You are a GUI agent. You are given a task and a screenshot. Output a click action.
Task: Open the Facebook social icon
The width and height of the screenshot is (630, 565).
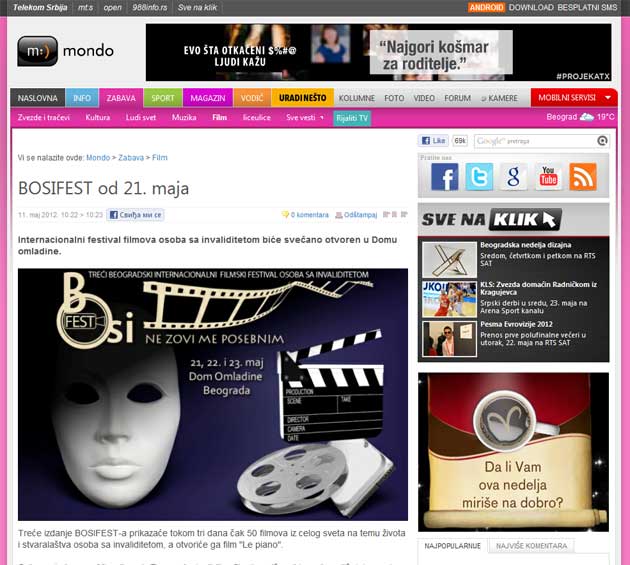(444, 177)
